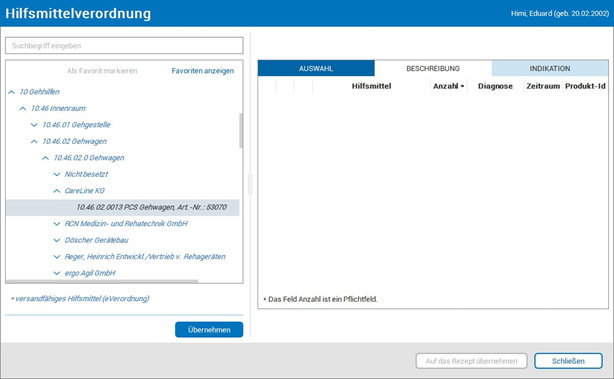Collapse the 10.46.02 Gehwagen chevron

pos(34,141)
